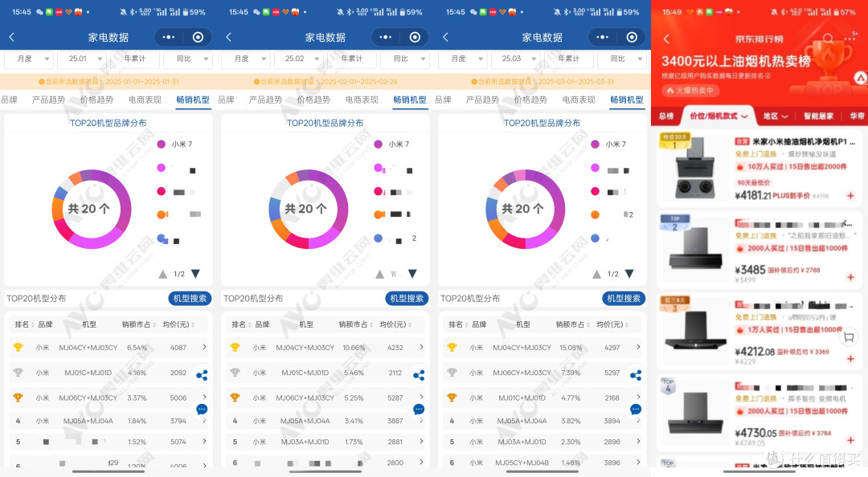This screenshot has width=868, height=477.
Task: Open the chat bubble icon in the 25.01 screen
Action: click(x=202, y=410)
